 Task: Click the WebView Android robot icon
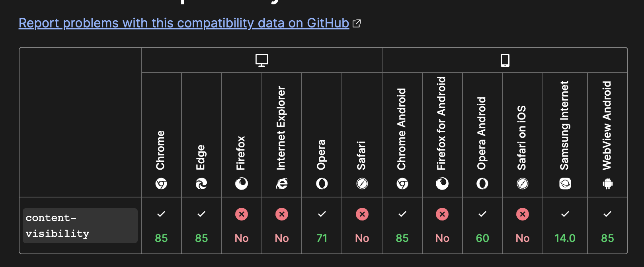tap(607, 184)
